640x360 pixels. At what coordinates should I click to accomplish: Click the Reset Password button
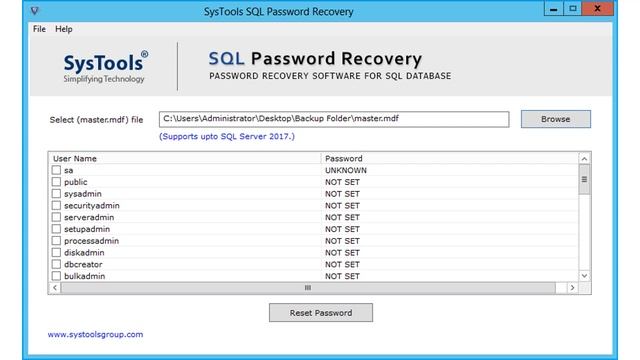point(321,313)
